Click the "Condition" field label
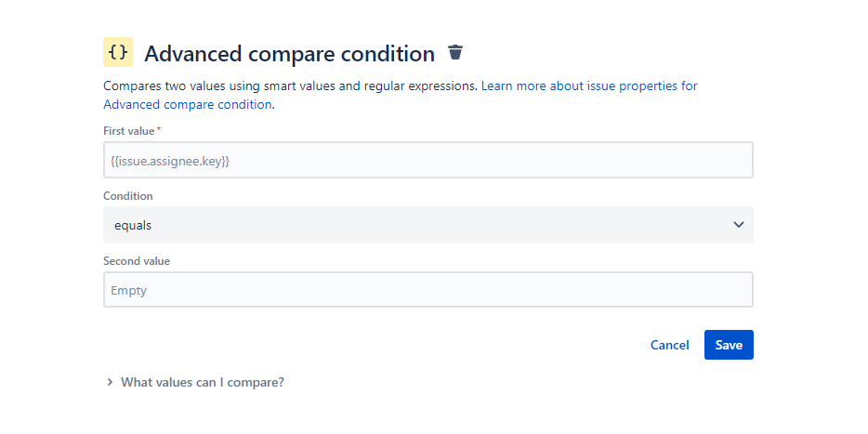 [128, 196]
